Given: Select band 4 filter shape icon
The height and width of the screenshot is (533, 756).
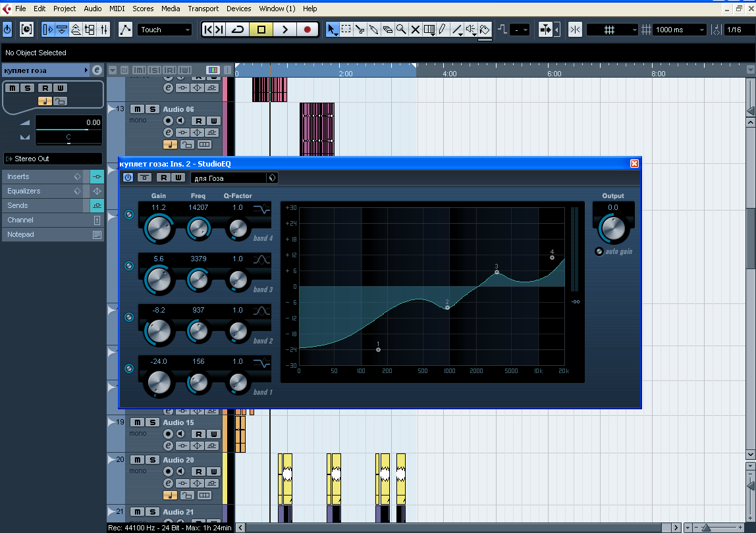Looking at the screenshot, I should tap(262, 209).
